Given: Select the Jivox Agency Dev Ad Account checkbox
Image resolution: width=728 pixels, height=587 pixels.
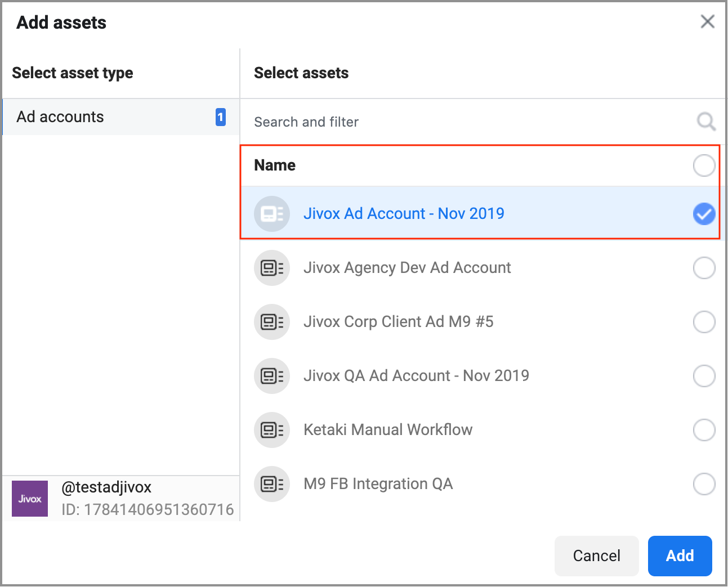Looking at the screenshot, I should pyautogui.click(x=704, y=268).
